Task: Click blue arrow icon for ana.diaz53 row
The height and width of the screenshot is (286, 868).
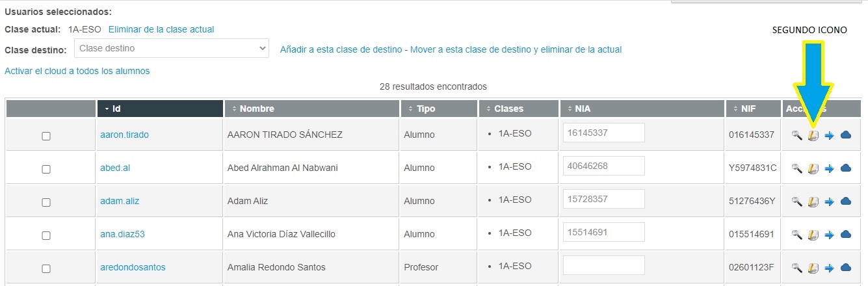Action: click(829, 235)
